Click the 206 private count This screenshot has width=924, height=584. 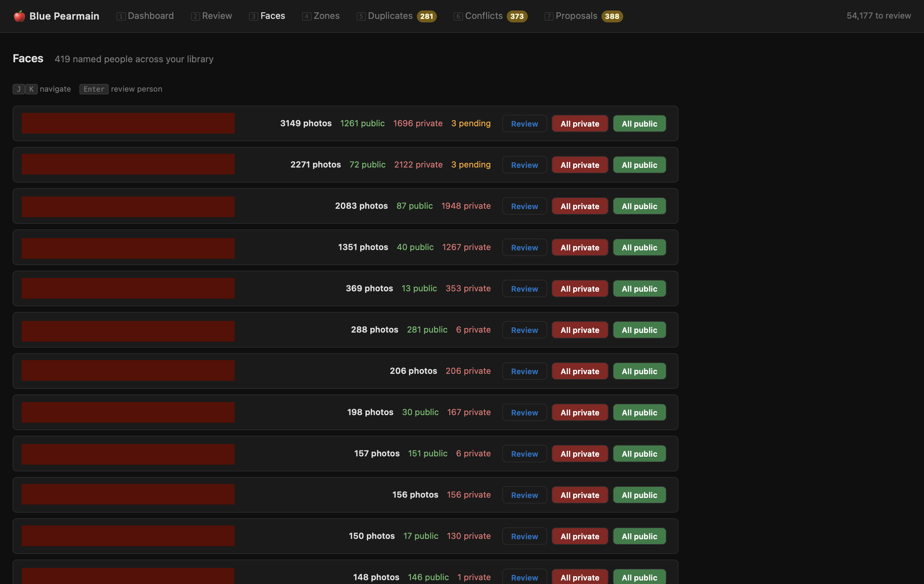[468, 371]
